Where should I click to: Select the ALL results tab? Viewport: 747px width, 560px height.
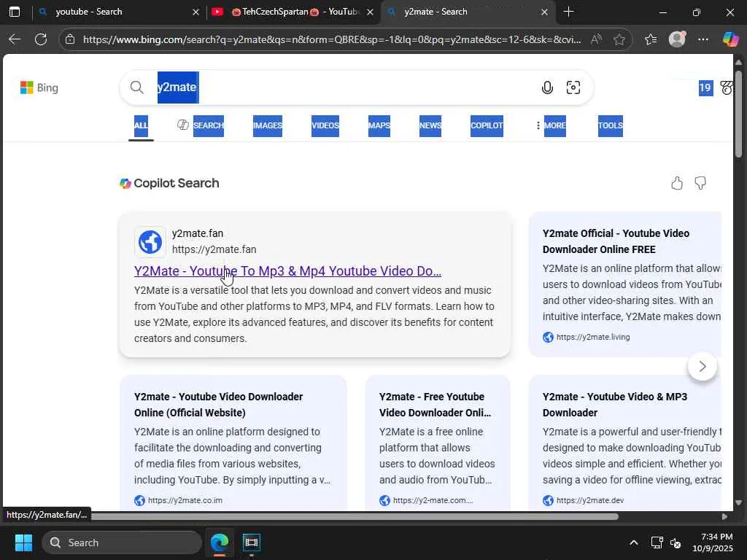(x=141, y=125)
